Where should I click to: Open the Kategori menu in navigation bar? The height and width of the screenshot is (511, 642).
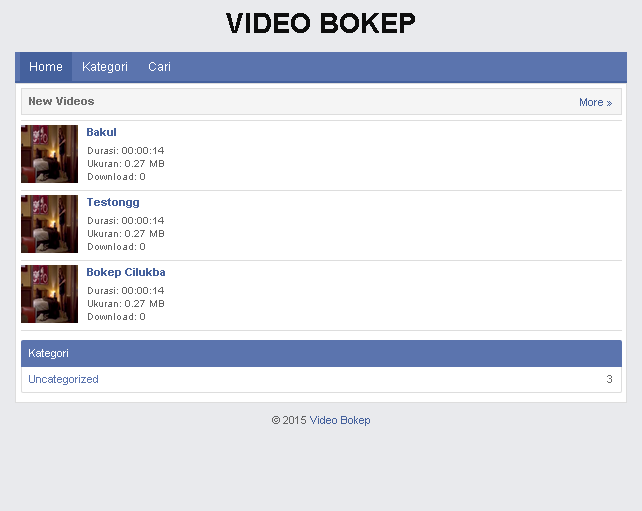pyautogui.click(x=105, y=67)
